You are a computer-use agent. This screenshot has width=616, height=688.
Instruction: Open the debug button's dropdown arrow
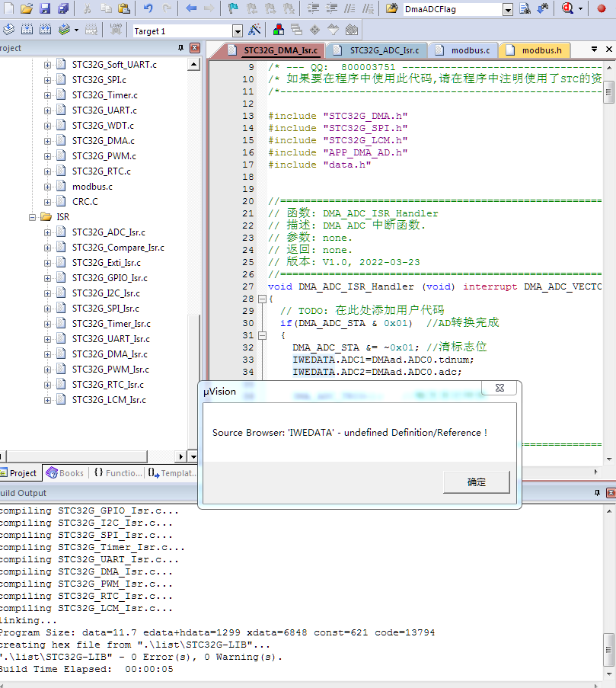580,9
